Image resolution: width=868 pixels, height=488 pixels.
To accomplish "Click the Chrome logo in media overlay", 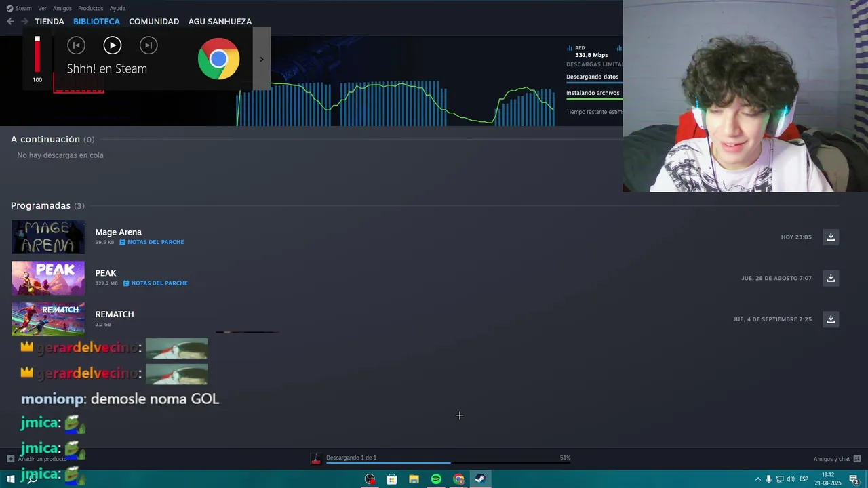I will (x=218, y=59).
